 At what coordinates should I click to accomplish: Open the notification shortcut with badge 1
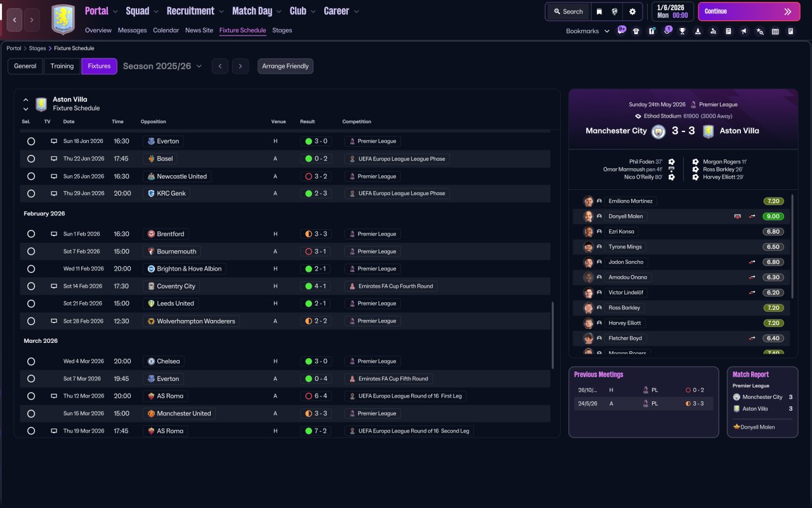pos(667,30)
